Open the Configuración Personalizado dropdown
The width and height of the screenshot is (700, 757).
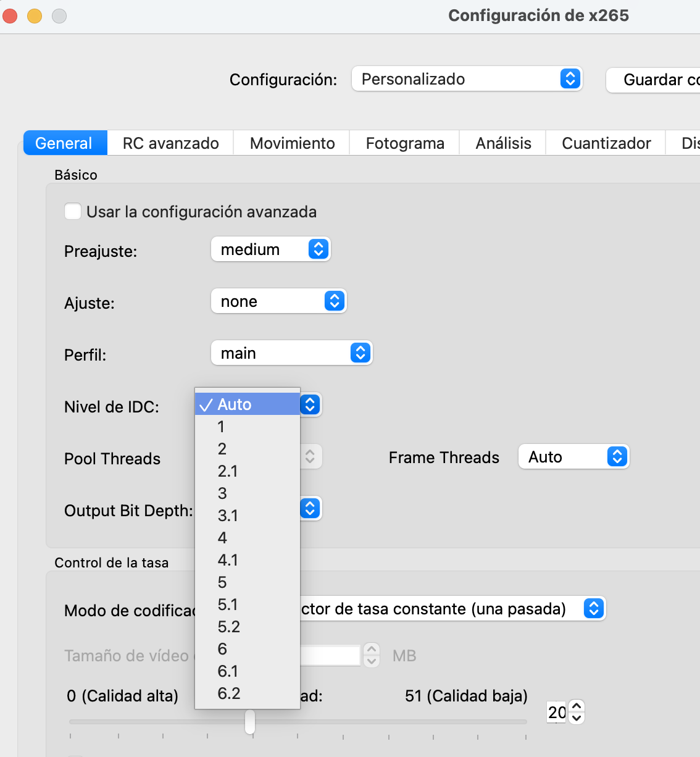coord(467,79)
